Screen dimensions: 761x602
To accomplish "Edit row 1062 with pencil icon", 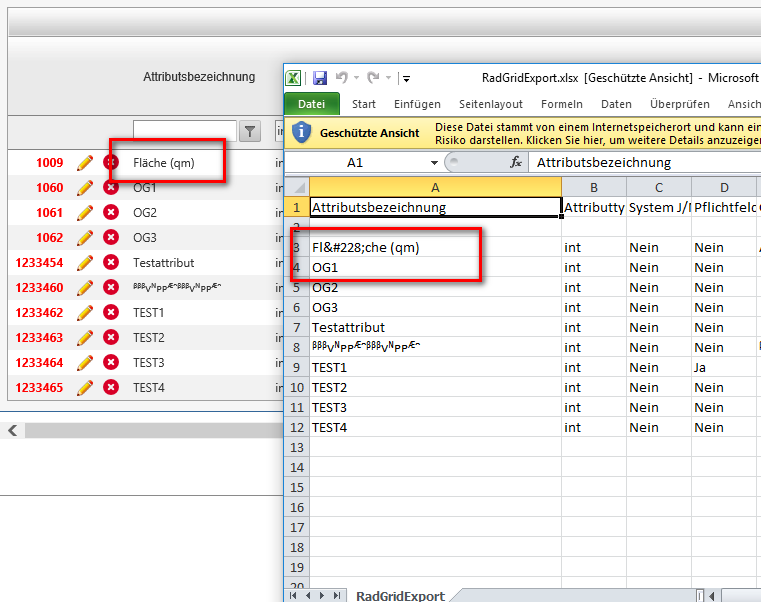I will click(x=84, y=237).
